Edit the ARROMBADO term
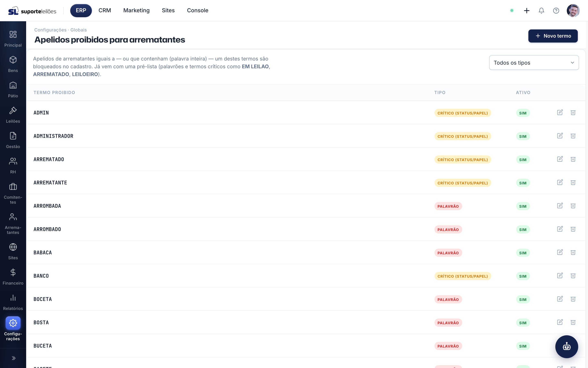588x368 pixels. point(560,229)
